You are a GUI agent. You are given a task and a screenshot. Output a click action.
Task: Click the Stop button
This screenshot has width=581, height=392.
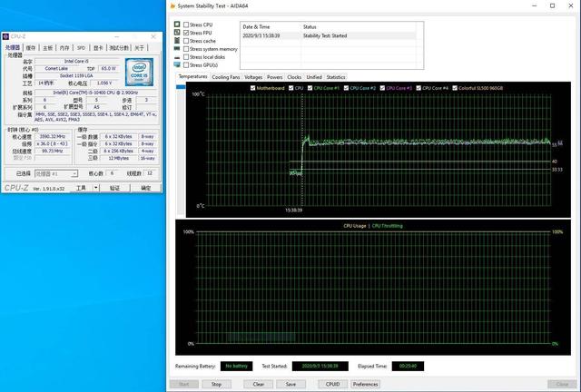[216, 384]
